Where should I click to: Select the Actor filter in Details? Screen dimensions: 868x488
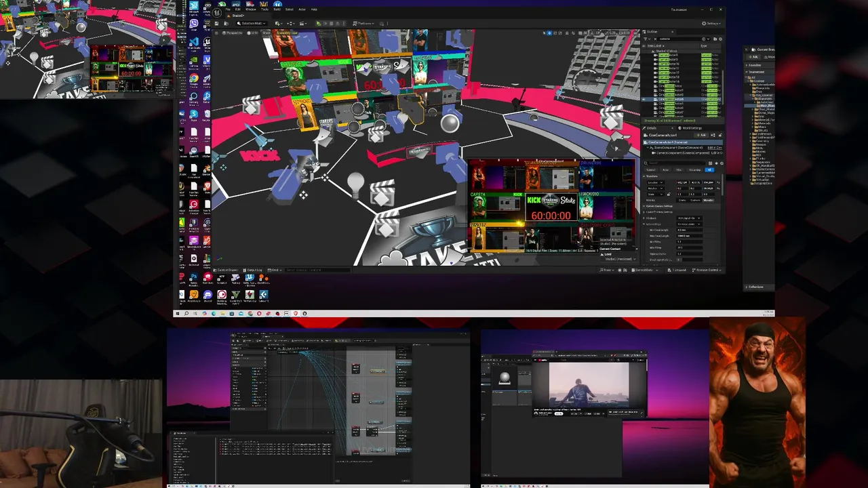coord(665,170)
